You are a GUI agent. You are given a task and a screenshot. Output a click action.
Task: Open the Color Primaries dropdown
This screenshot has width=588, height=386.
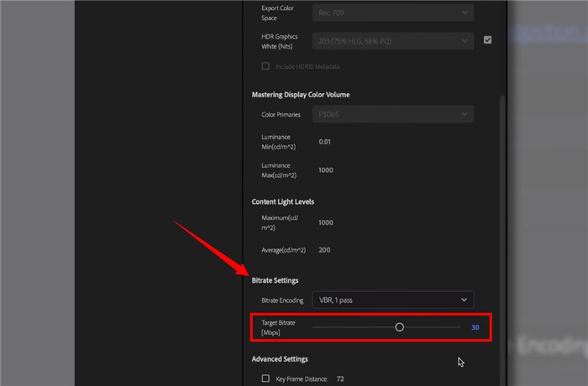click(x=392, y=114)
